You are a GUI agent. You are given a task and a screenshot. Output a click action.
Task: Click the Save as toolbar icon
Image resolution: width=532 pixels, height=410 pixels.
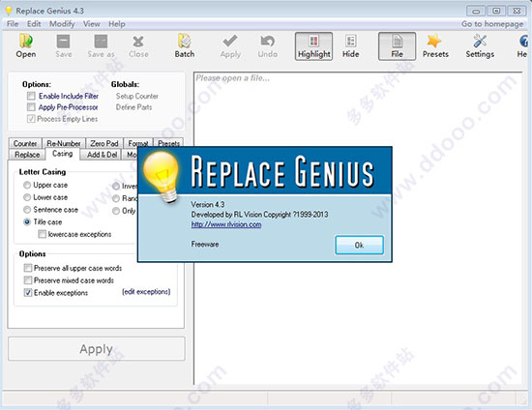pos(101,46)
